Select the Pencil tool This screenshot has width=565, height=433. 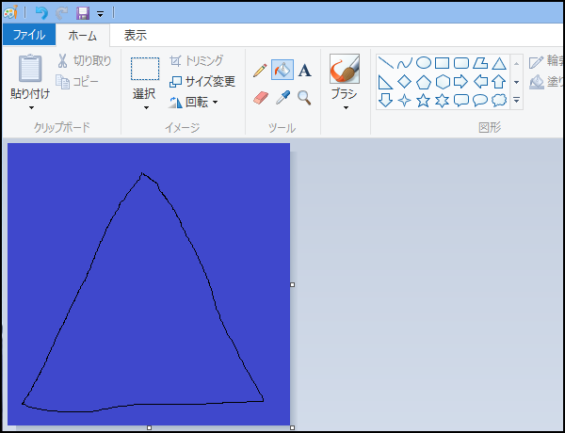click(259, 70)
